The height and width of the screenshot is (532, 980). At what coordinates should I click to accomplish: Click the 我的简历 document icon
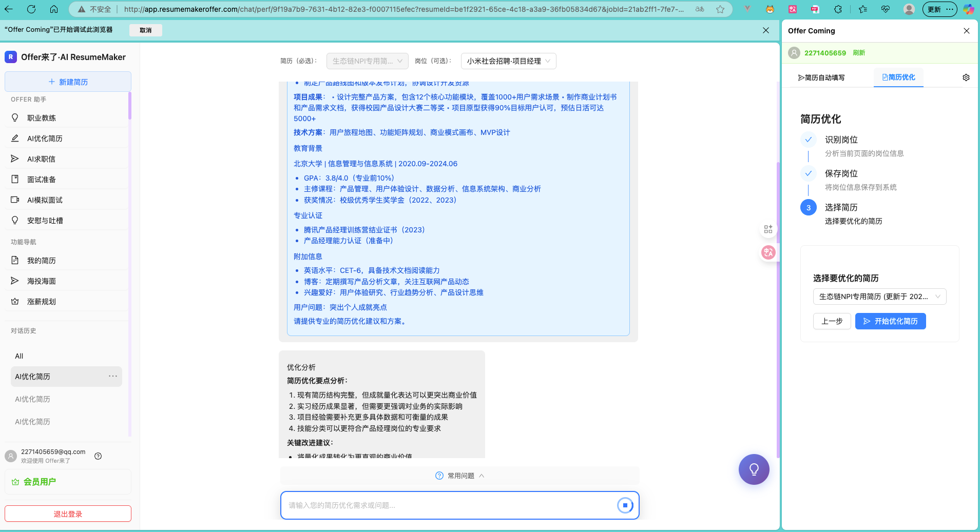(x=15, y=261)
